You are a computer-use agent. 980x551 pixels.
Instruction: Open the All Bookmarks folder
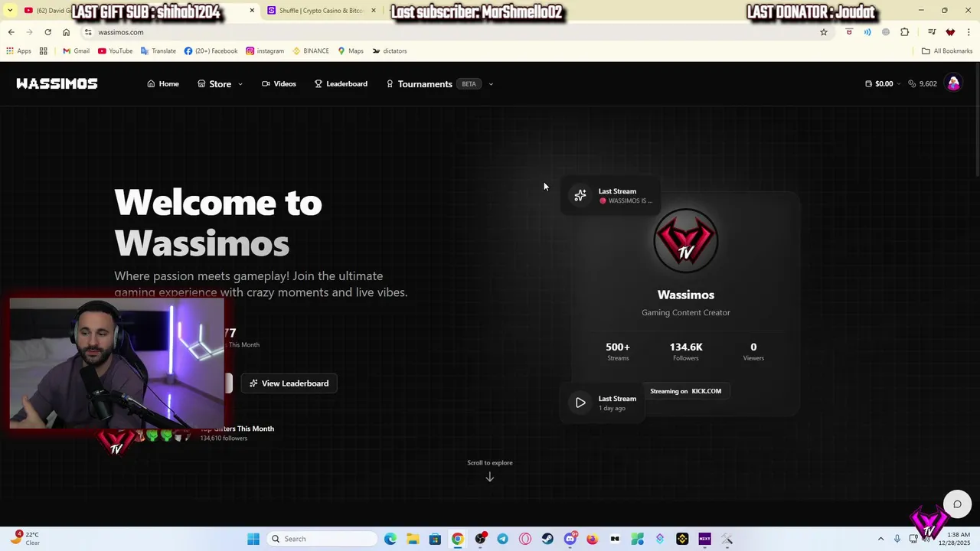(x=946, y=51)
